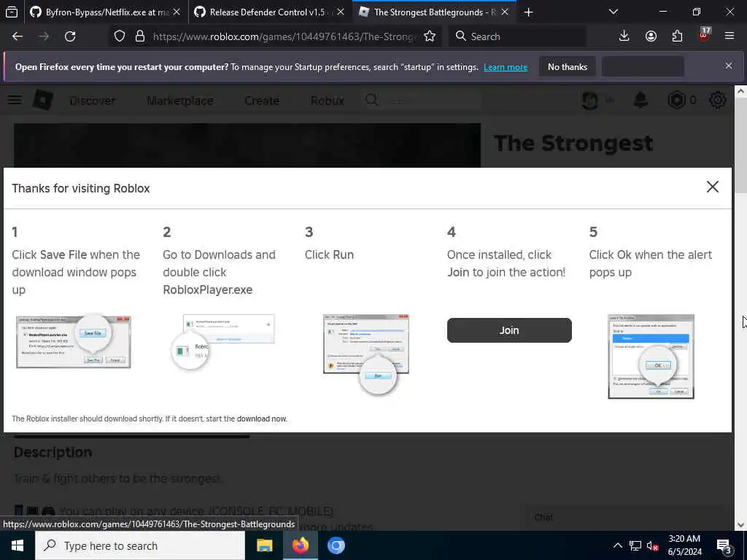The width and height of the screenshot is (747, 560).
Task: Click the Roblox logo home icon
Action: coord(43,100)
